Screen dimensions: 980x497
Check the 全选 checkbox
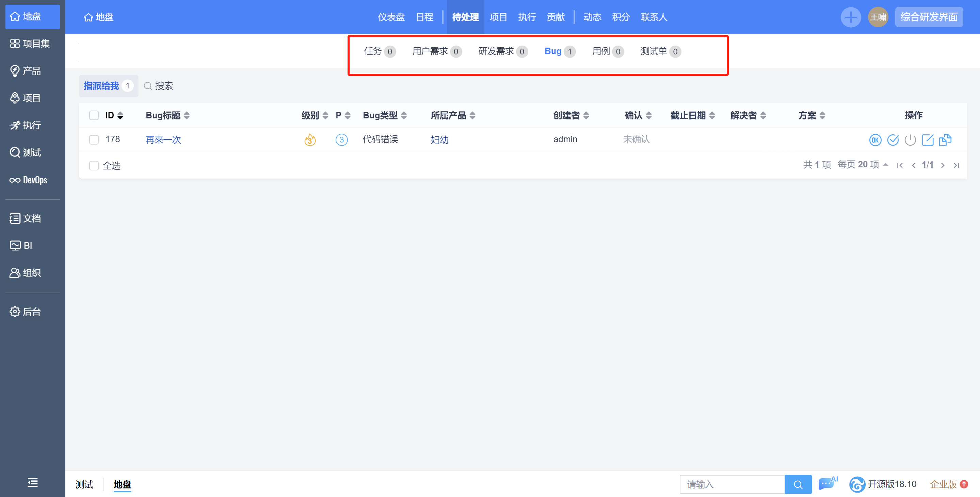(x=94, y=165)
